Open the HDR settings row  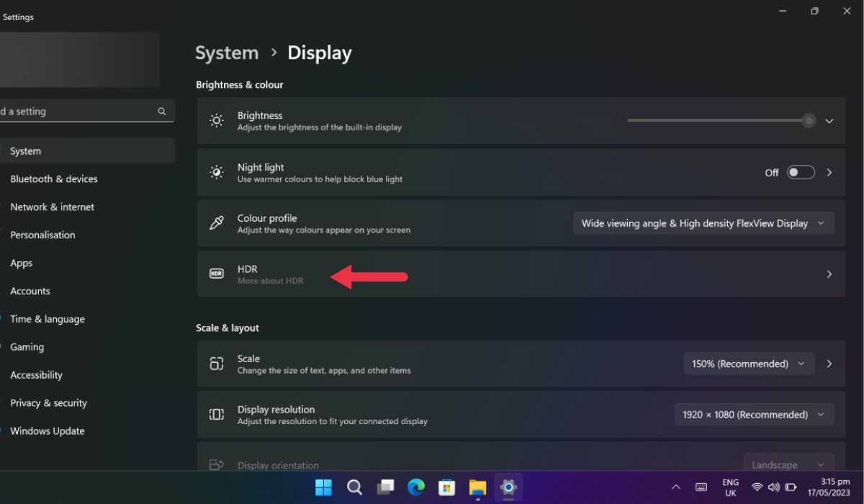click(x=504, y=274)
